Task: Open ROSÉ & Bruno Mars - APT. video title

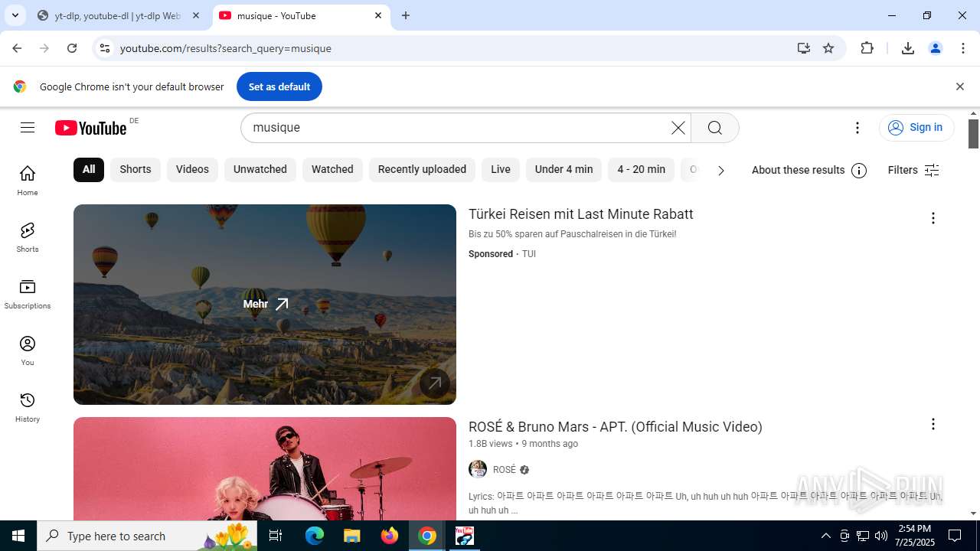Action: pos(616,427)
